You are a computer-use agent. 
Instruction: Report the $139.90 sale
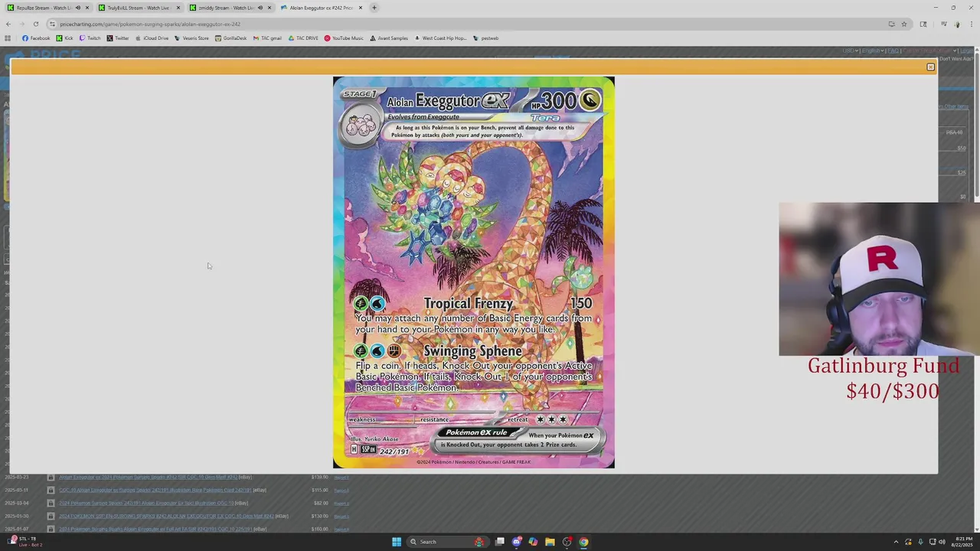pos(341,477)
